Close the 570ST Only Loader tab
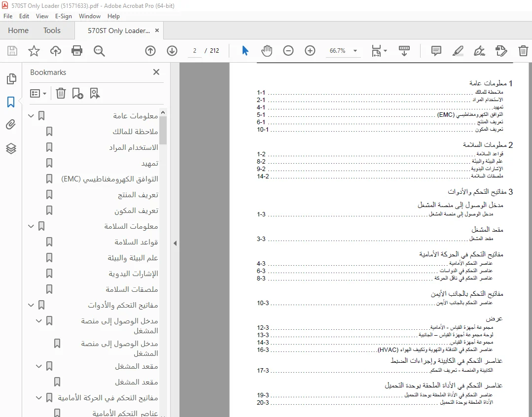Image resolution: width=532 pixels, height=417 pixels. (157, 31)
